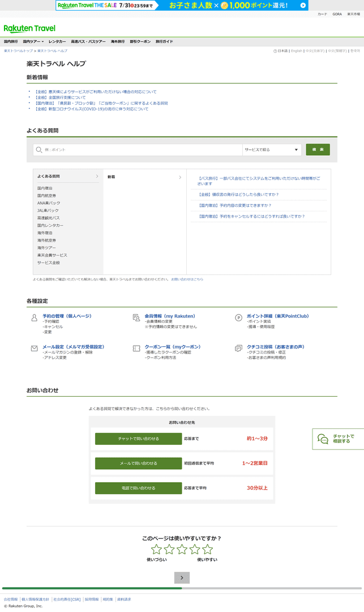Screen dimensions: 364x612
Task: Click the banner arrow icon at top
Action: (303, 6)
